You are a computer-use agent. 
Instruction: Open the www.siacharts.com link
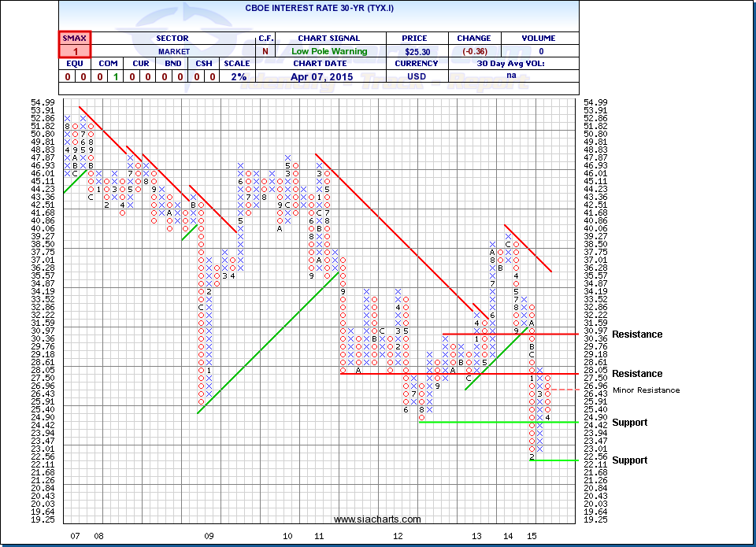tap(377, 519)
